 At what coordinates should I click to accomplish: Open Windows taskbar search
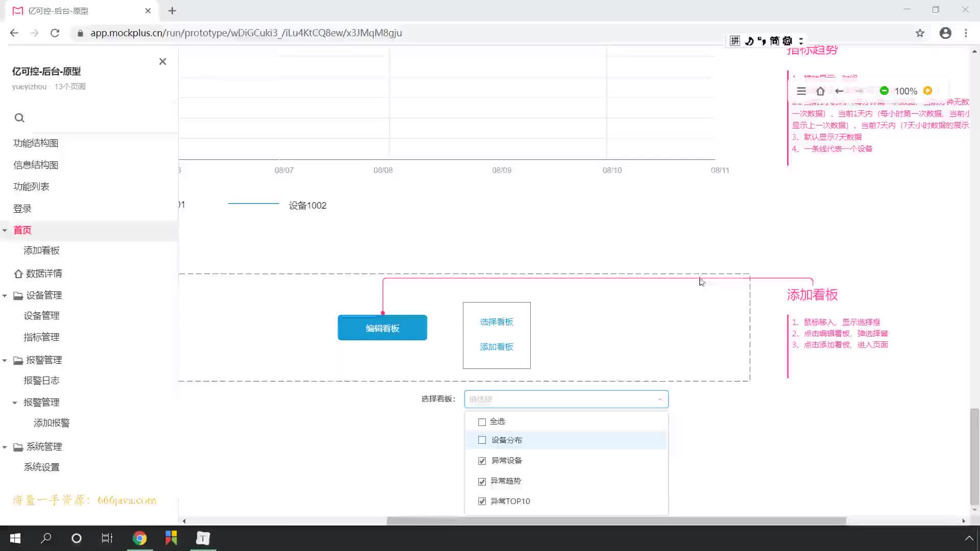(46, 538)
